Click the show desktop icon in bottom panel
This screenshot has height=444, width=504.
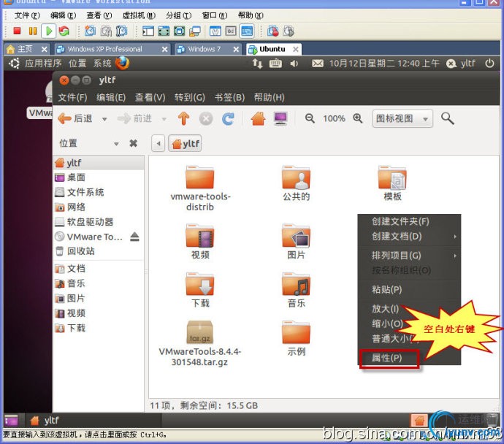click(11, 420)
